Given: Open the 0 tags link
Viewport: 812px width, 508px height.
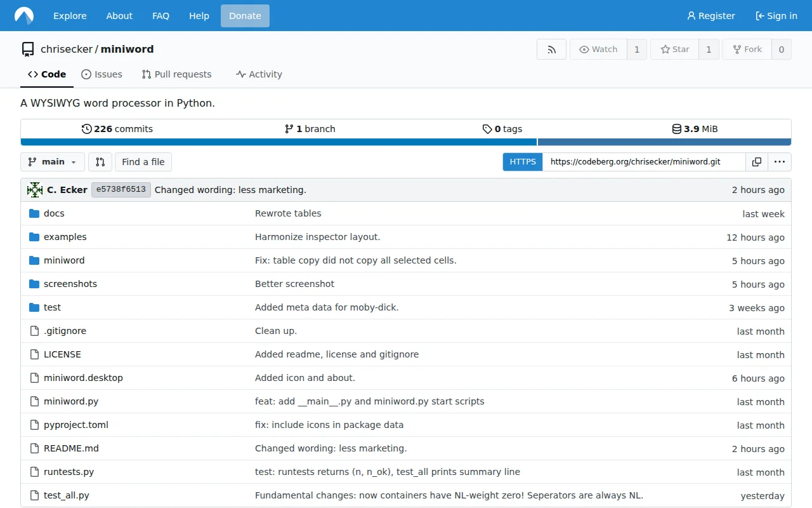Looking at the screenshot, I should [x=502, y=129].
